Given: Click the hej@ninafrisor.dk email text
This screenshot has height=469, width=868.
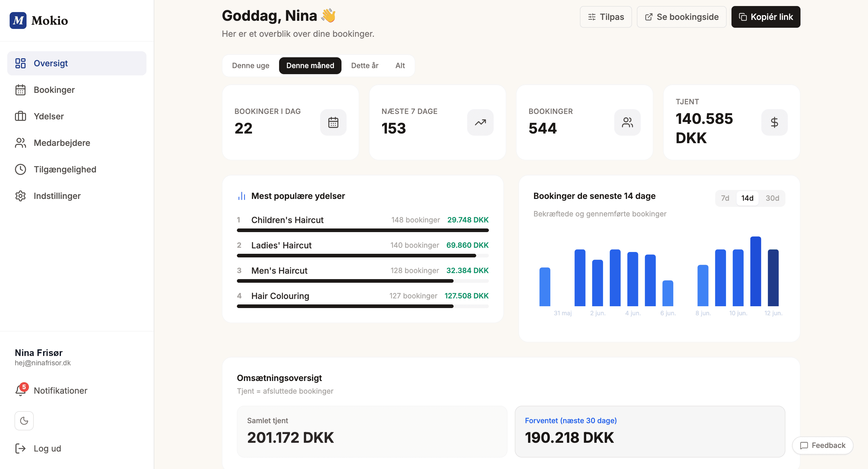Looking at the screenshot, I should (43, 363).
